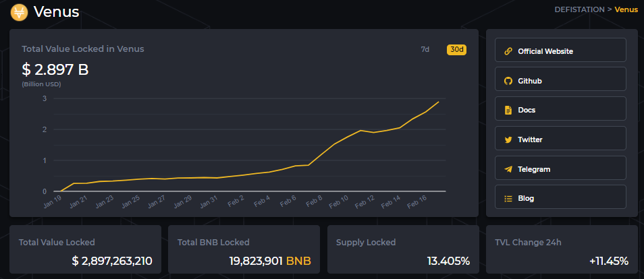Open the Github button
Image resolution: width=644 pixels, height=279 pixels.
coord(560,79)
